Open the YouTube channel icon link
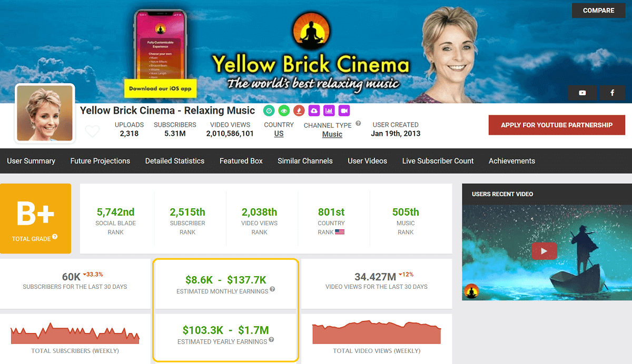 pyautogui.click(x=582, y=93)
